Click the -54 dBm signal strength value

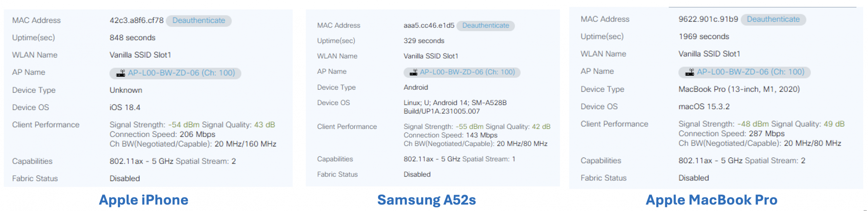tap(184, 125)
